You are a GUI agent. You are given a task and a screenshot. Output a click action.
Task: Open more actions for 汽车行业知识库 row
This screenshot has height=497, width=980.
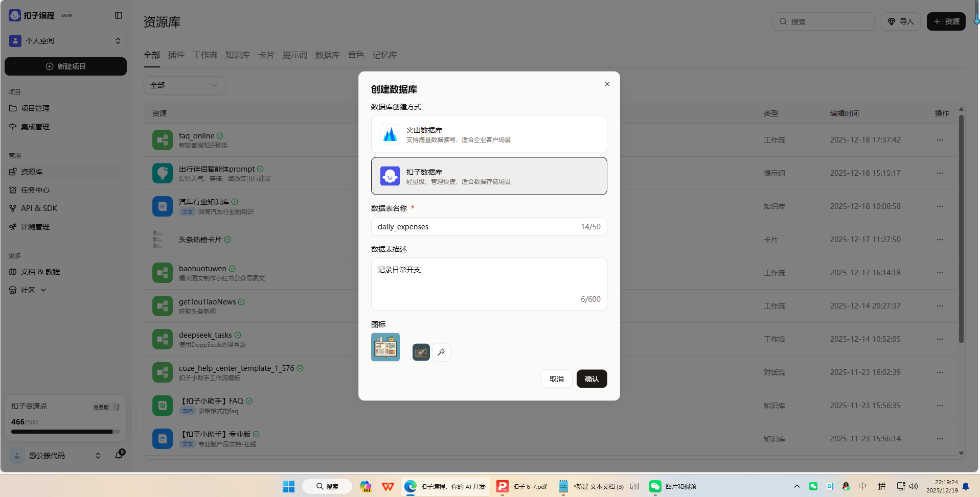coord(940,206)
